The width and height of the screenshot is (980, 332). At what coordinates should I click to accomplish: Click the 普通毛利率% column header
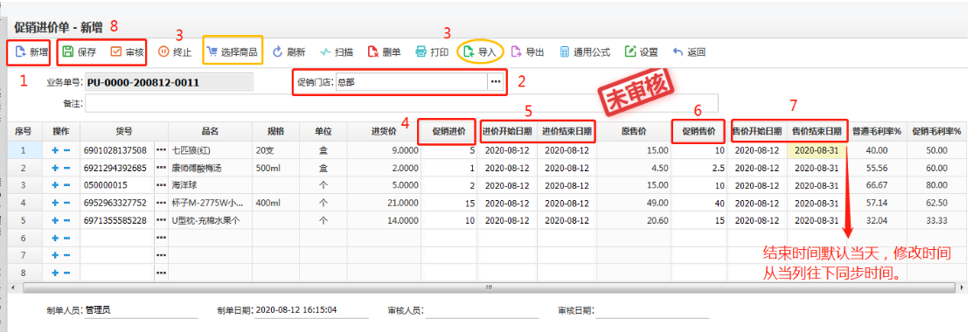tap(877, 132)
